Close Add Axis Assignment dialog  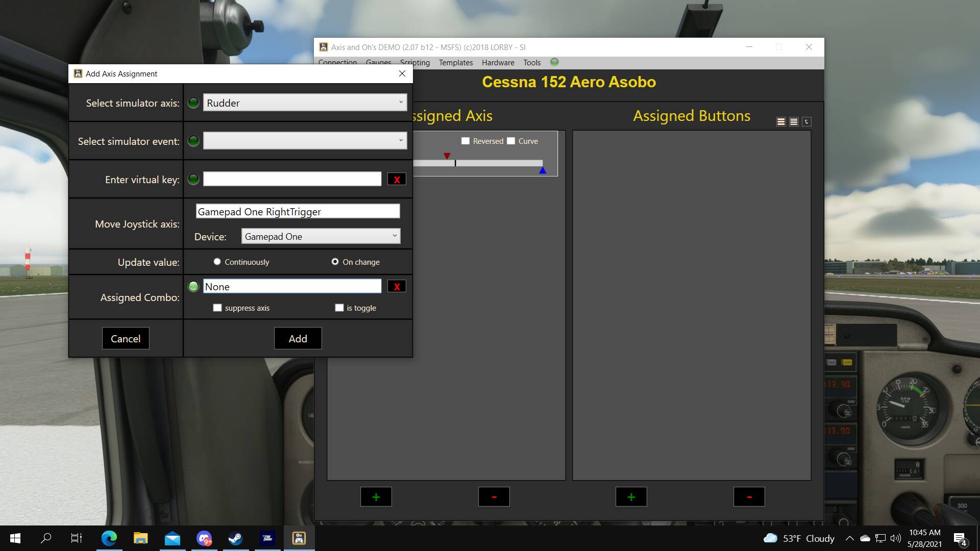(402, 73)
